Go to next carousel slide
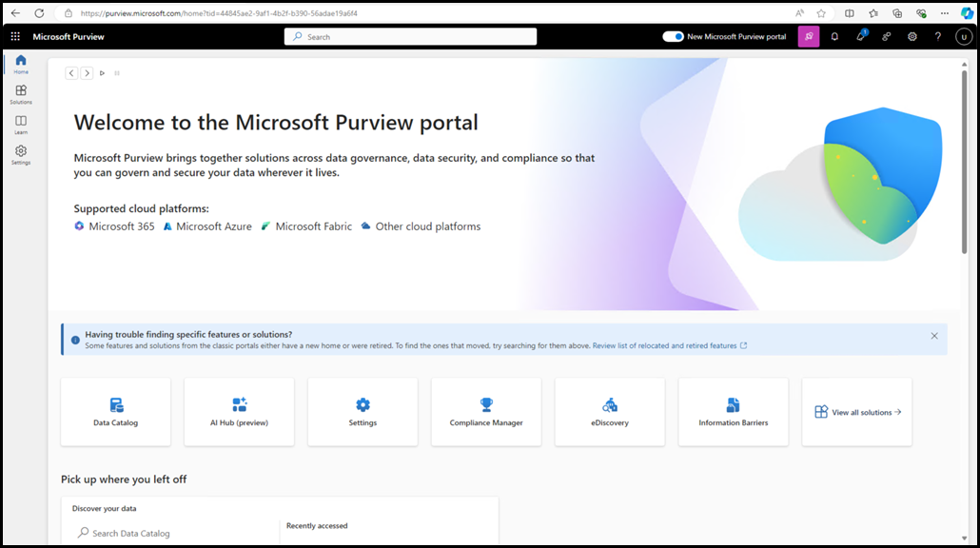Viewport: 980px width, 548px height. (87, 73)
